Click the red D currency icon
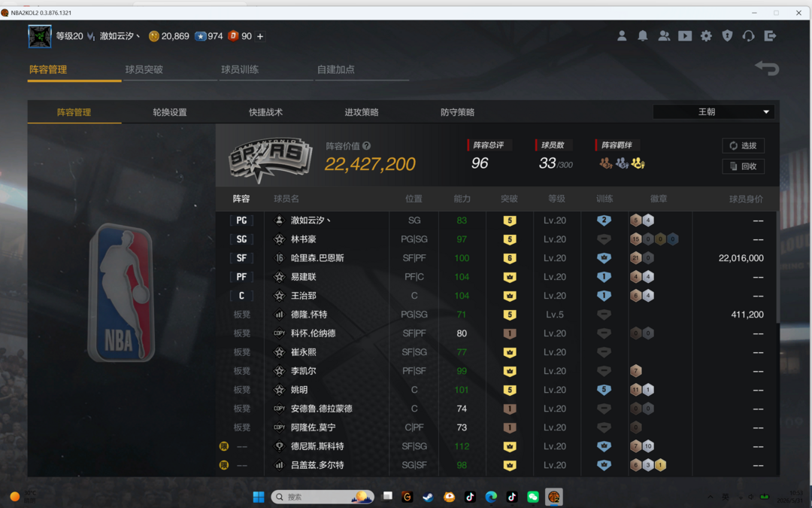 [233, 36]
